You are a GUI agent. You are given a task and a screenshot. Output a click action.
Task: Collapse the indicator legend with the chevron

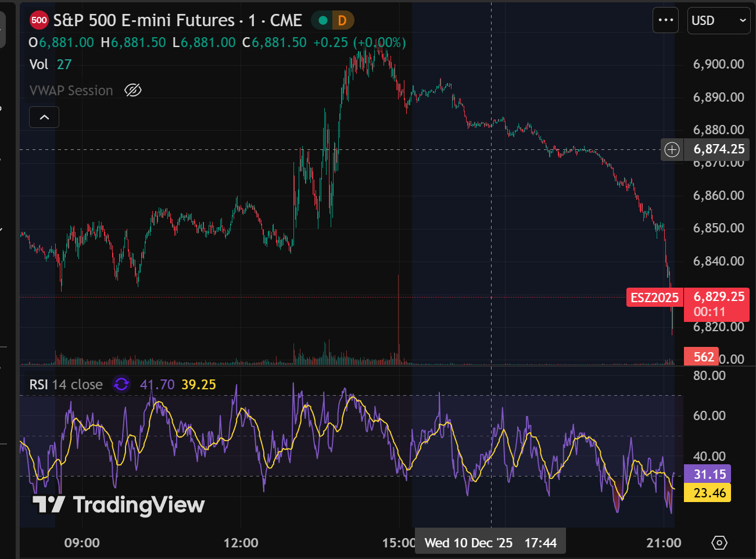44,117
